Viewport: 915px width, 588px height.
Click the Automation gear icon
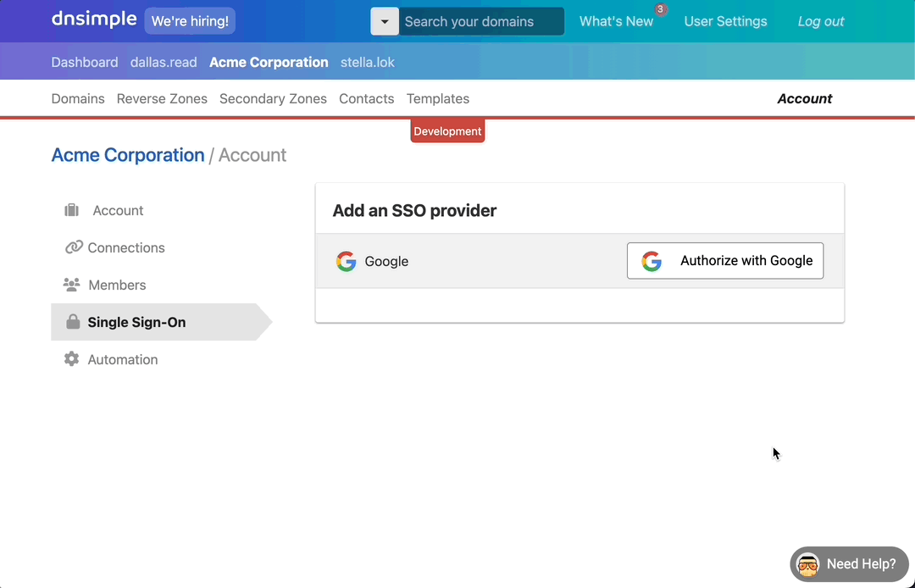(x=72, y=359)
